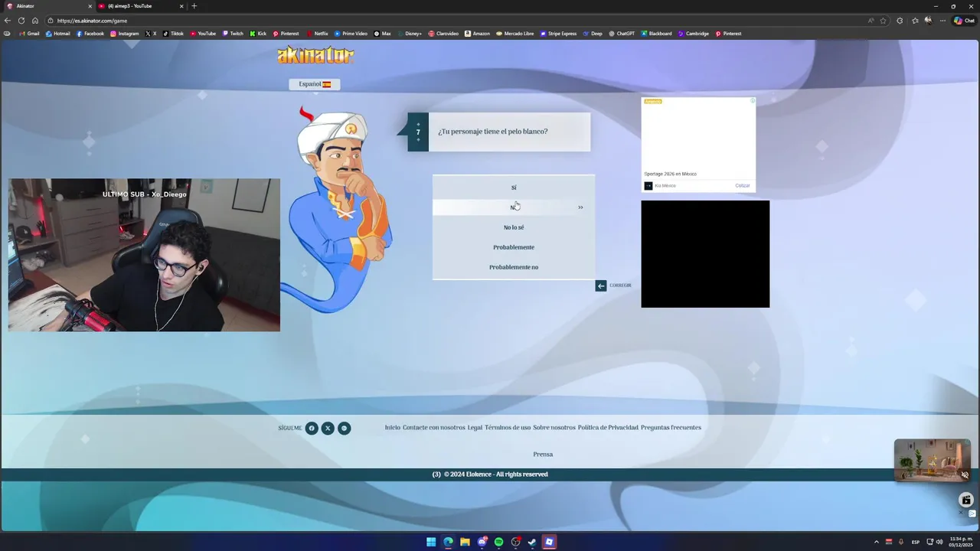Open Spotify from the taskbar
980x551 pixels.
(x=498, y=542)
